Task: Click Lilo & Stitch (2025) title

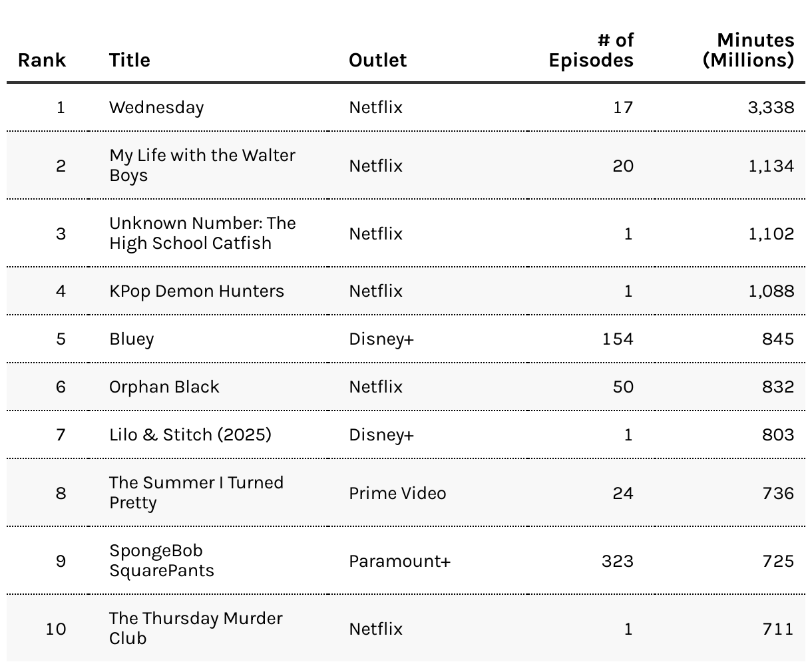Action: click(190, 434)
